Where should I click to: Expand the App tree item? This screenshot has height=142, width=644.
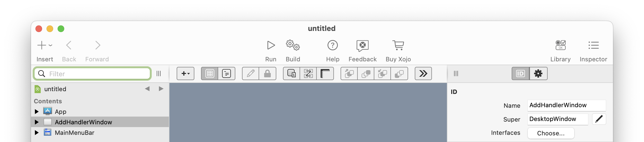coord(37,112)
